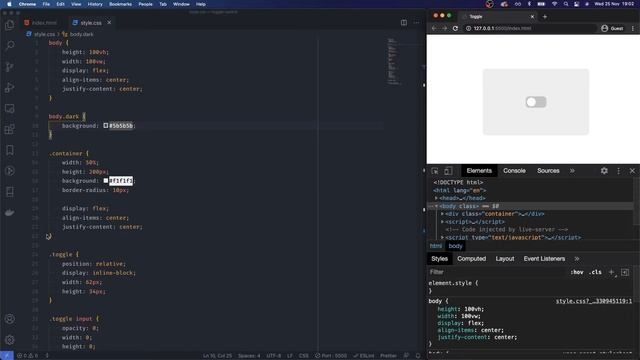Image resolution: width=640 pixels, height=360 pixels.
Task: Open a new Chrome tab with plus
Action: click(544, 17)
